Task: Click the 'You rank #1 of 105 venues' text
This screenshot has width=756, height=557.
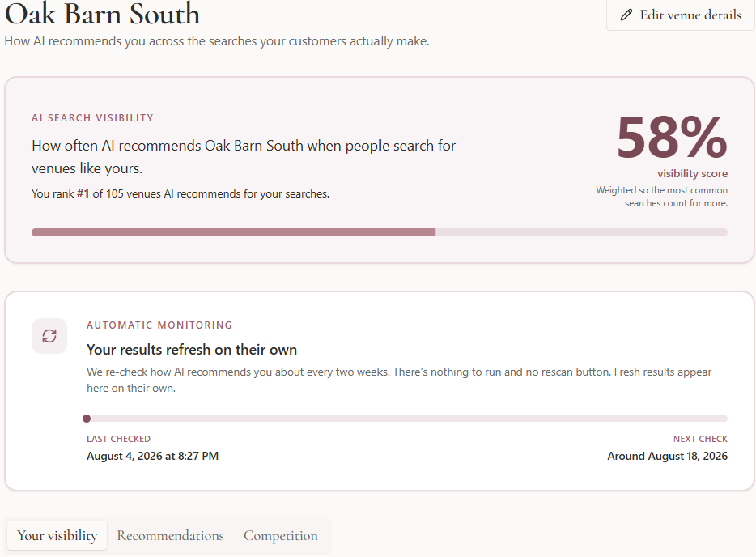Action: (181, 193)
